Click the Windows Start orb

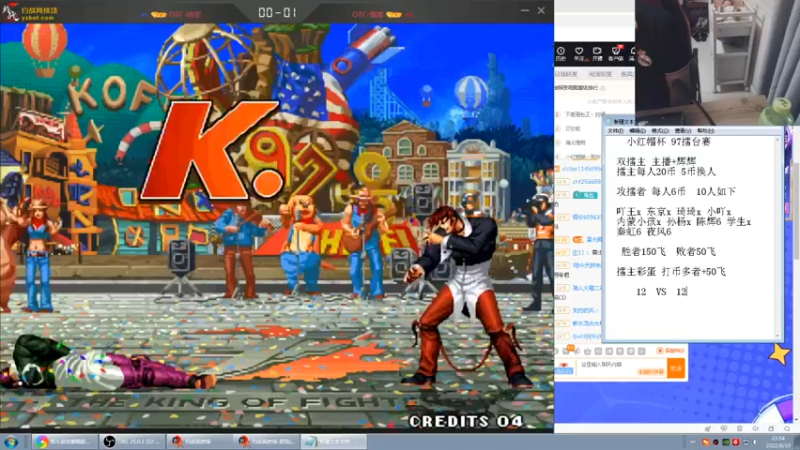[11, 442]
